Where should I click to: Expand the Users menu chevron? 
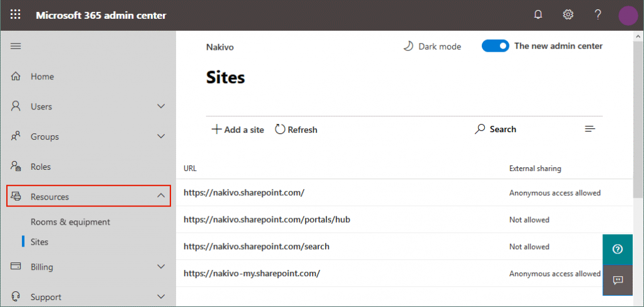[161, 106]
